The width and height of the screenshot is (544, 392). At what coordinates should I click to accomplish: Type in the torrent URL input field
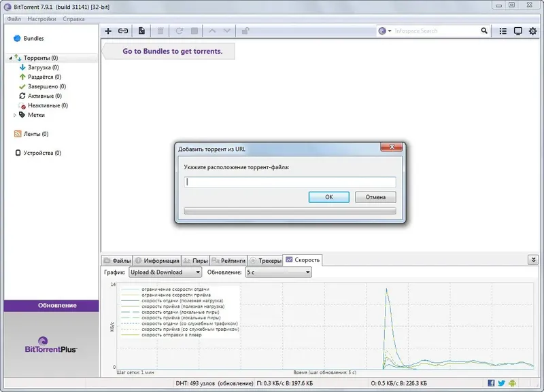tap(289, 181)
